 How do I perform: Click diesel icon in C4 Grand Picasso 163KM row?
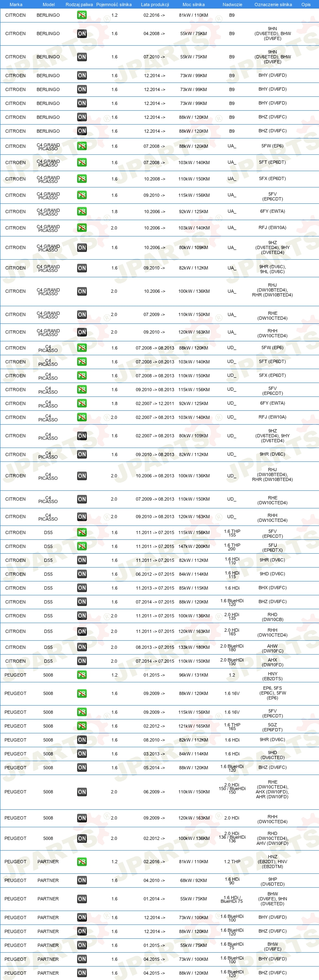pyautogui.click(x=82, y=332)
